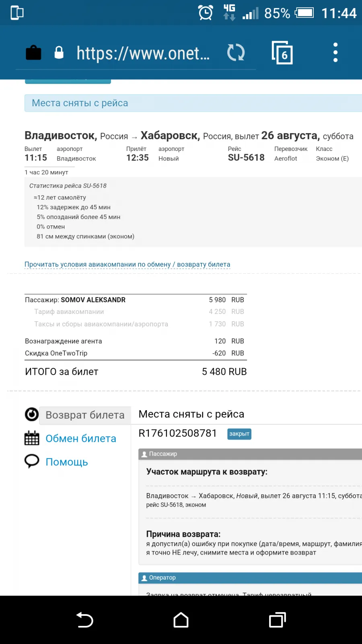Viewport: 362px width, 644px height.
Task: Open Android recent apps overview
Action: click(278, 620)
